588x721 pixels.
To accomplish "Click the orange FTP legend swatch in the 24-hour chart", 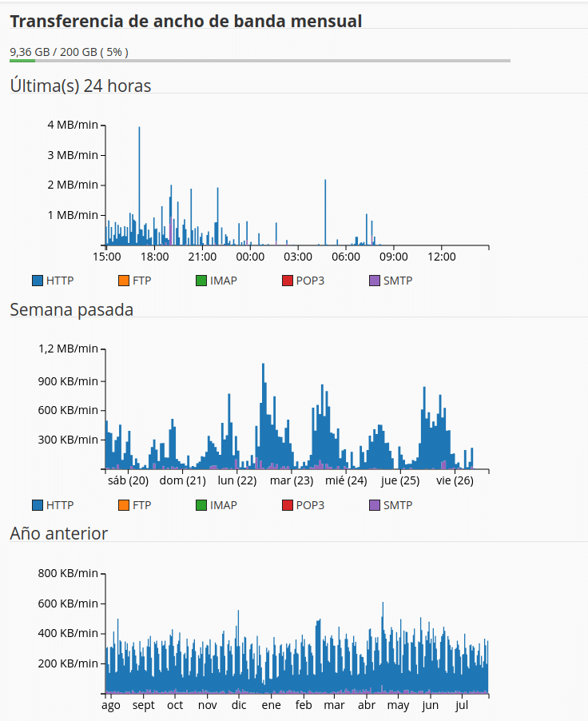I will click(x=124, y=281).
